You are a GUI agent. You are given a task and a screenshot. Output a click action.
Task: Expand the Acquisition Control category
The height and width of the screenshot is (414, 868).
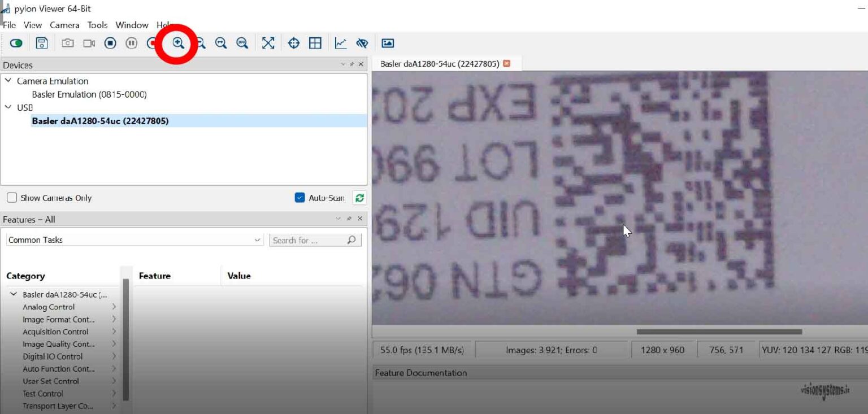[114, 332]
